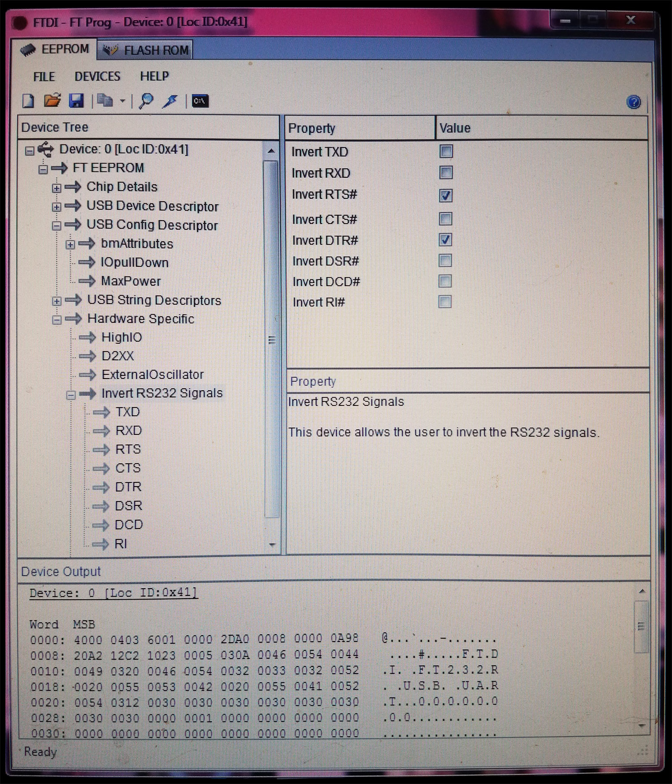Toggle the Invert TXD checkbox
The height and width of the screenshot is (784, 672).
point(446,151)
